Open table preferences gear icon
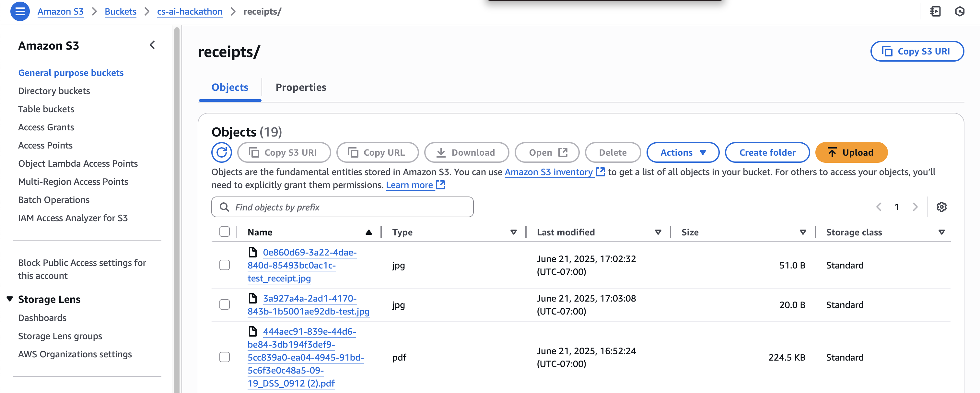The width and height of the screenshot is (980, 393). [x=941, y=207]
